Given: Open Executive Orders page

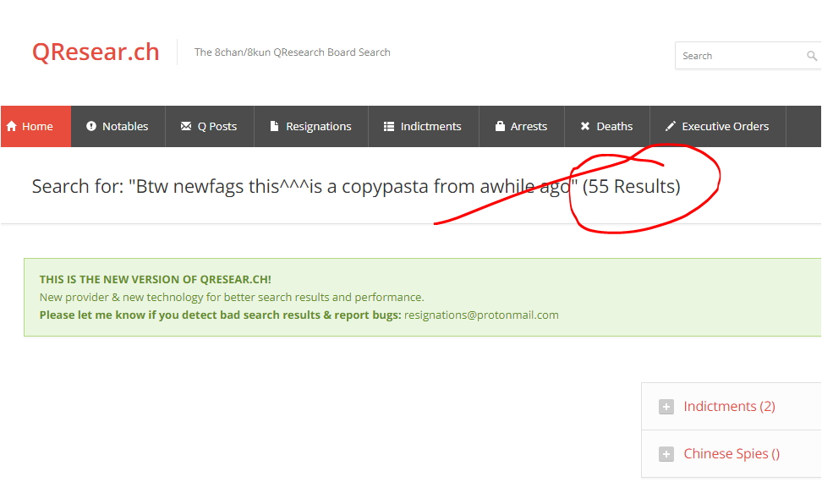Looking at the screenshot, I should [x=718, y=126].
